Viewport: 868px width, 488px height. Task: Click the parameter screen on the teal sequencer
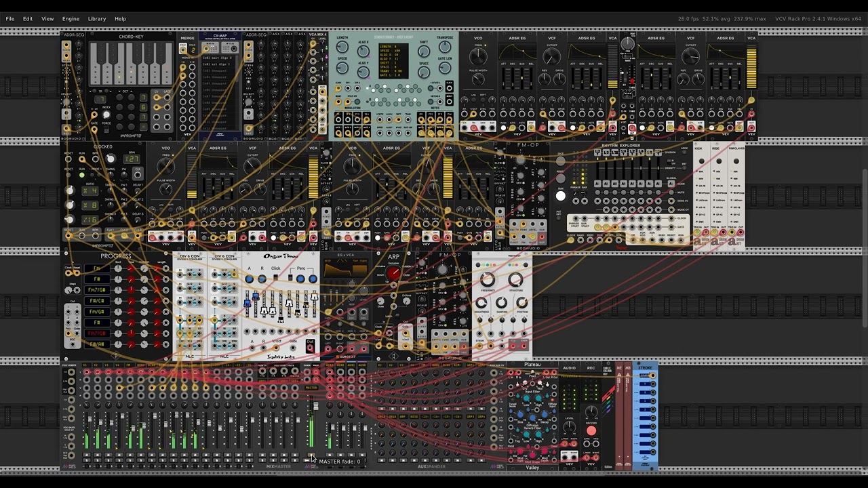point(393,62)
